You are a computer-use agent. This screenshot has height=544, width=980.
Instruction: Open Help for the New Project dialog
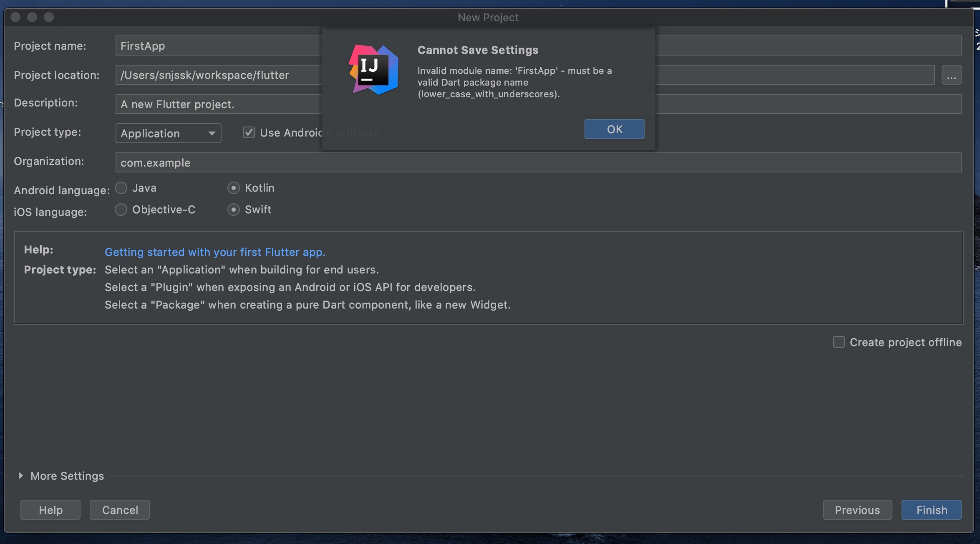[x=50, y=510]
